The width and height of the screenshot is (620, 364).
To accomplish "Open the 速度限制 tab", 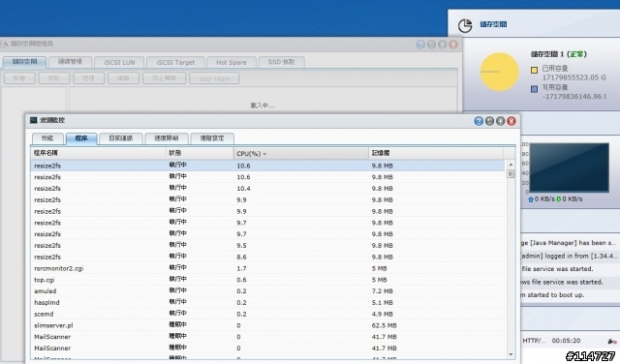I will tap(166, 138).
